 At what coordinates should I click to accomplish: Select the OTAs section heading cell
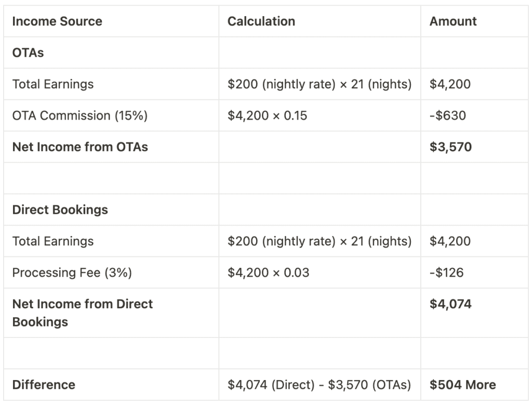(28, 53)
